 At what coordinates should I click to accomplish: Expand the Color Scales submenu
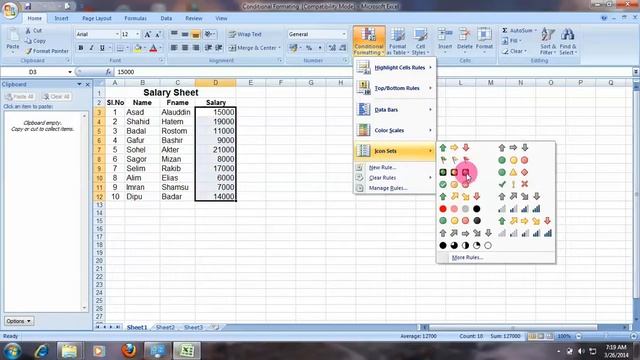tap(394, 131)
